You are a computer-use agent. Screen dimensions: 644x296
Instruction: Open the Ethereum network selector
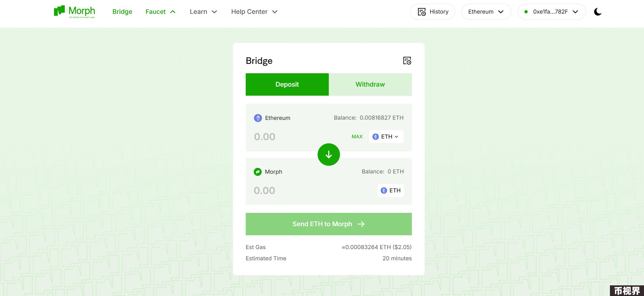(x=486, y=12)
